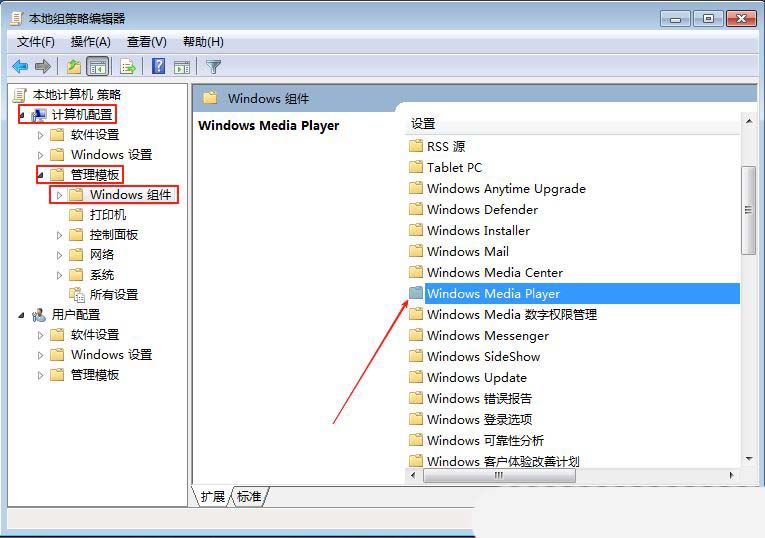
Task: Click the Forward arrow in toolbar
Action: [43, 67]
